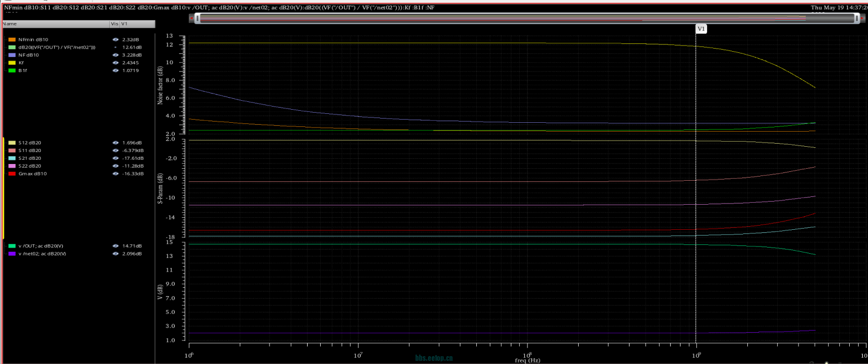
Task: Click the light green dB20(VF) color swatch
Action: (x=12, y=48)
